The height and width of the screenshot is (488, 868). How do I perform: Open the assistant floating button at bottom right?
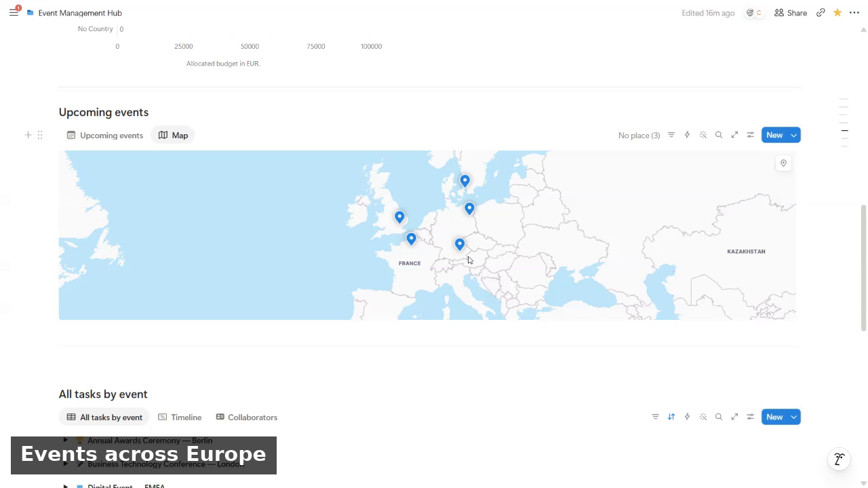(839, 459)
